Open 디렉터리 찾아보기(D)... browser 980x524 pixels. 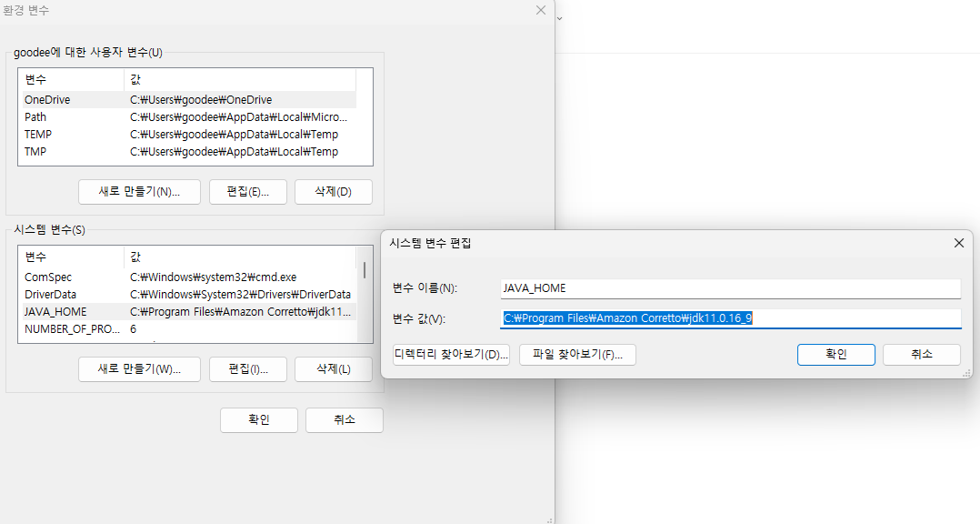pos(451,355)
